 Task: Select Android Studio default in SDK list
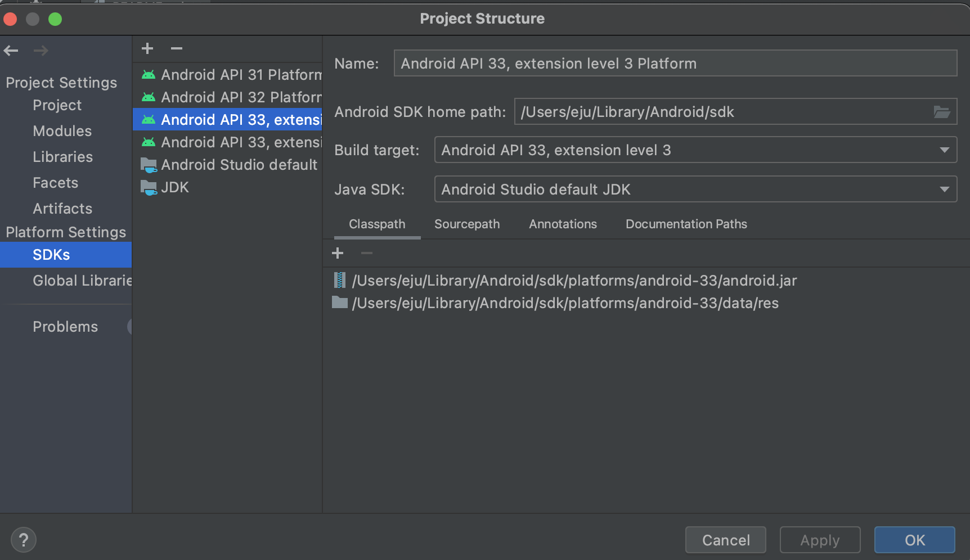coord(227,165)
